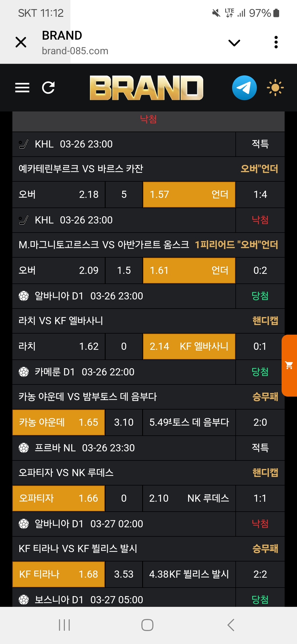Viewport: 297px width, 644px height.
Task: Tap the 오파티자 1.66 handicap cell
Action: [x=59, y=498]
